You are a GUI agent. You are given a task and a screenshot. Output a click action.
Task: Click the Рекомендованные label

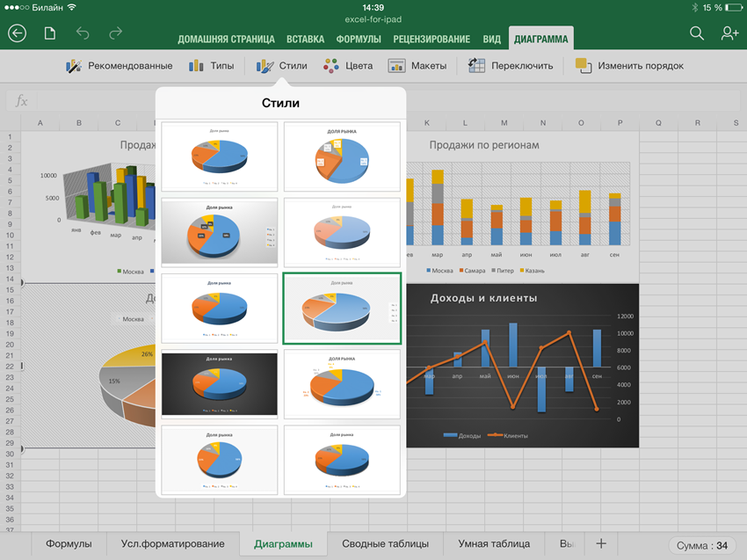tap(130, 66)
